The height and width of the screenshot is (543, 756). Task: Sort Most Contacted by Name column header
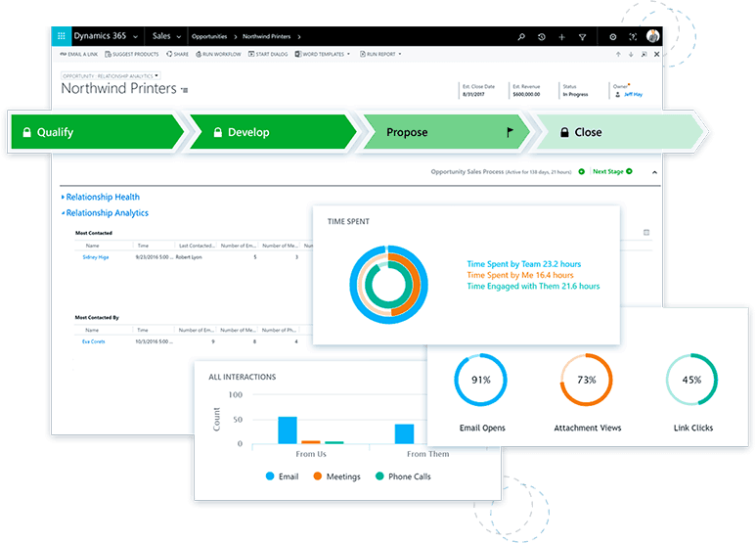92,246
